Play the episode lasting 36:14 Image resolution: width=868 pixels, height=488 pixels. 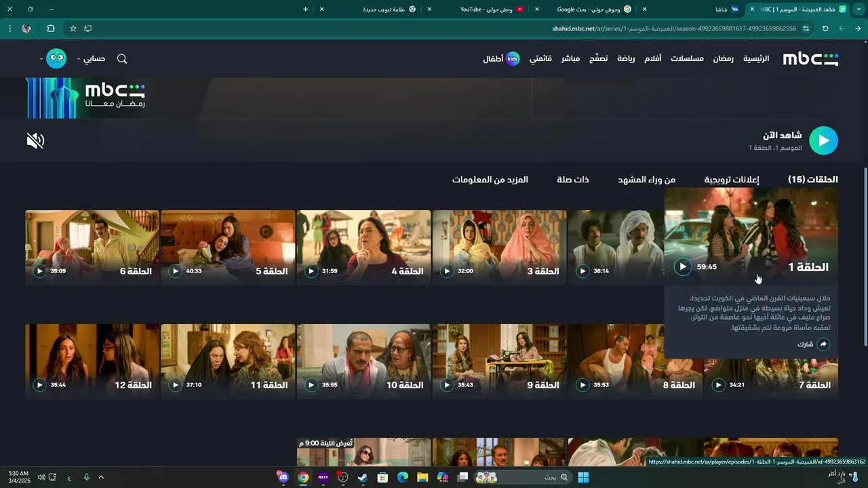click(583, 271)
